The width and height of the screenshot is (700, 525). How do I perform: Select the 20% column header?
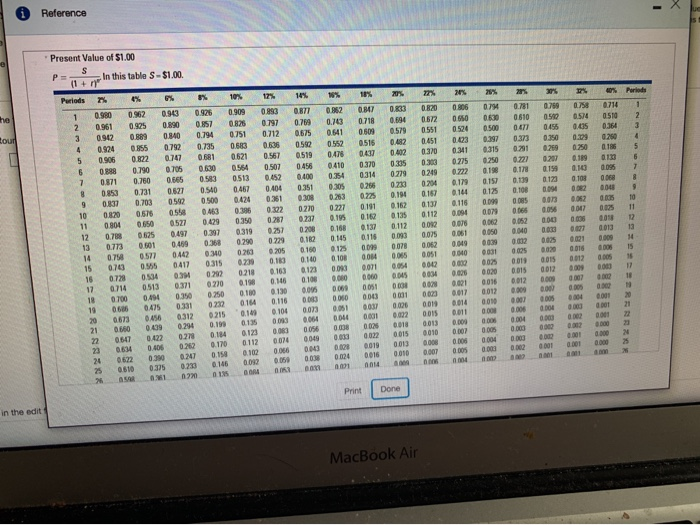398,94
